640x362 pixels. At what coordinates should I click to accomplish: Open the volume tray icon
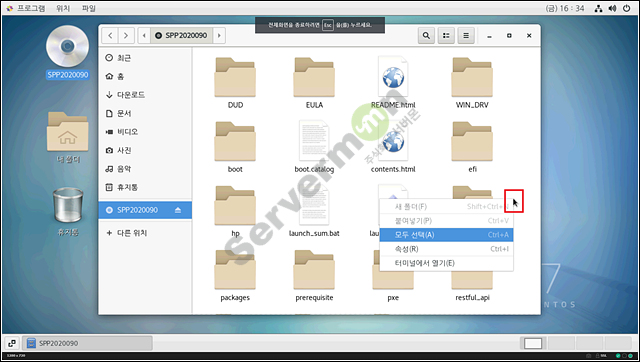coord(612,8)
